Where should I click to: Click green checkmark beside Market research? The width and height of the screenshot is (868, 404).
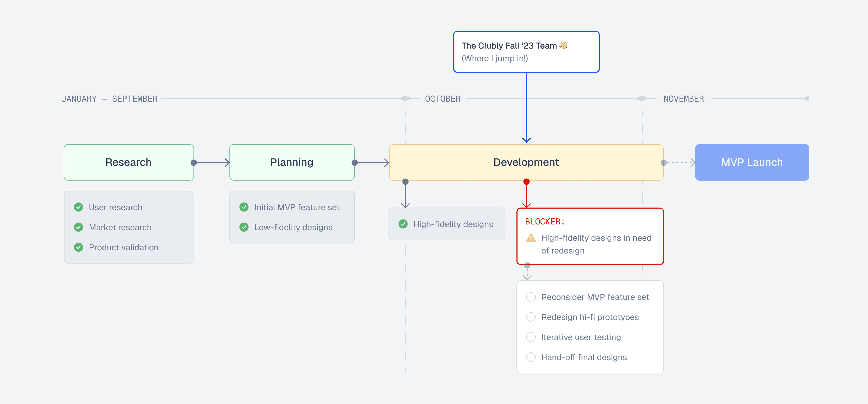[79, 227]
